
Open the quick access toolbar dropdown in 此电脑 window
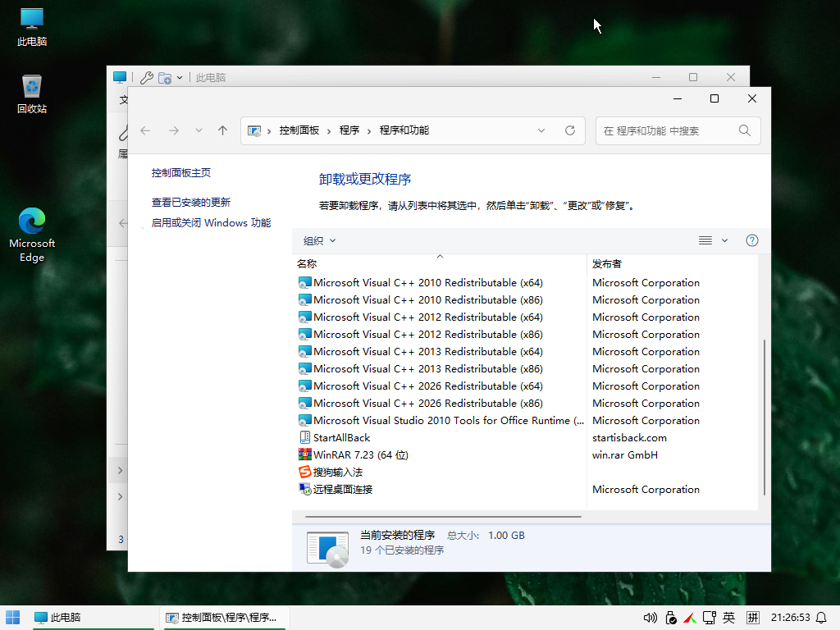[x=180, y=78]
